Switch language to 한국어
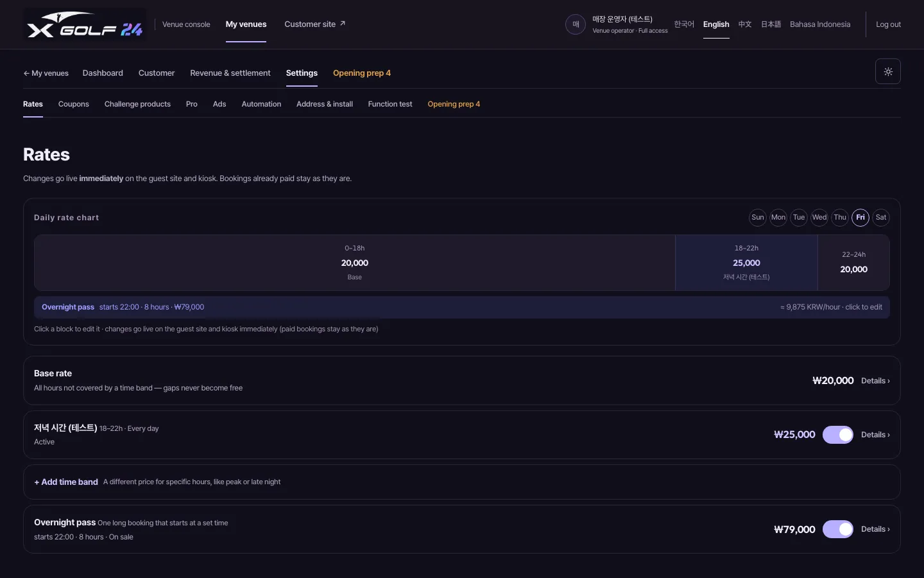The width and height of the screenshot is (924, 578). click(684, 24)
